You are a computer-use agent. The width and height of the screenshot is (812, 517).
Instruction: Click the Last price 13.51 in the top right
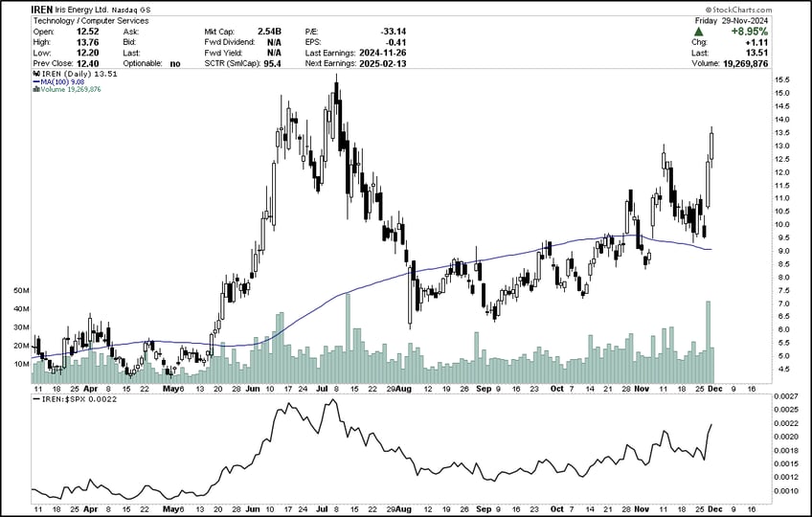pos(757,53)
